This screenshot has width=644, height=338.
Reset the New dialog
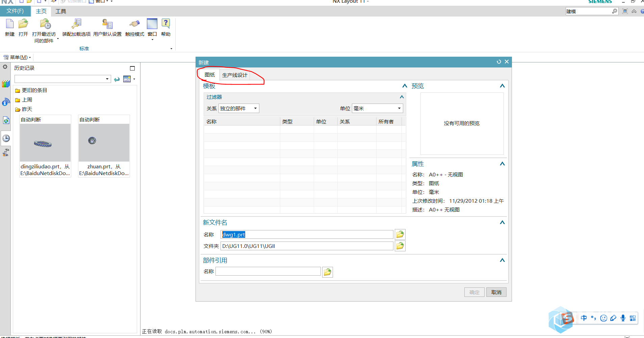499,62
